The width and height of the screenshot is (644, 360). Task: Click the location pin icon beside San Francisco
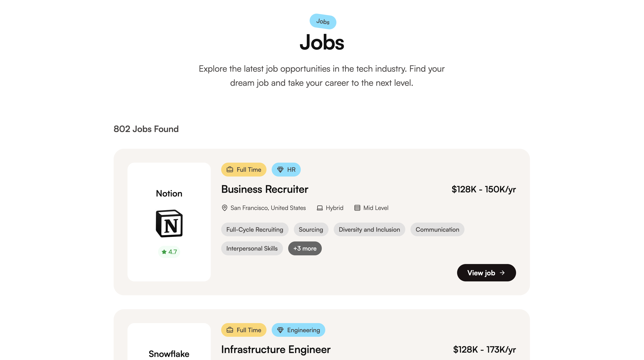pos(224,208)
